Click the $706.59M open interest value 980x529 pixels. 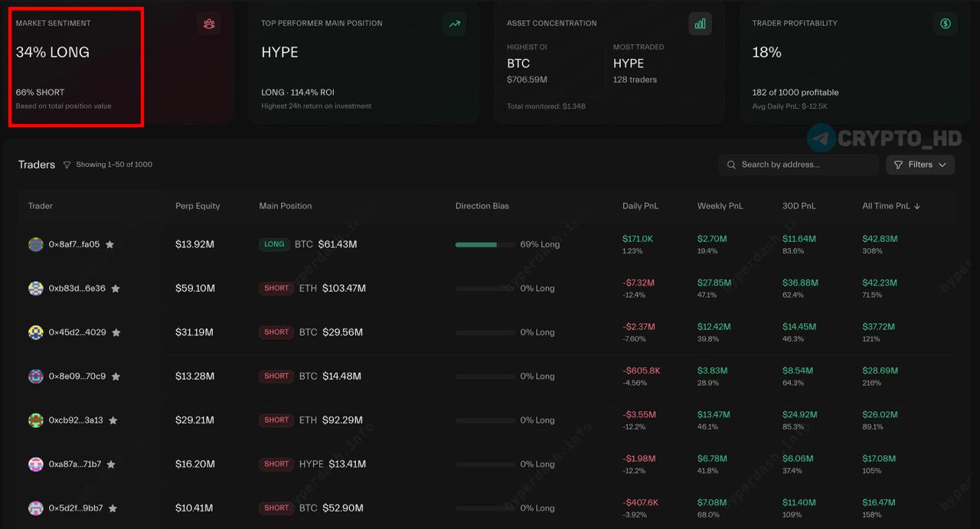tap(527, 80)
